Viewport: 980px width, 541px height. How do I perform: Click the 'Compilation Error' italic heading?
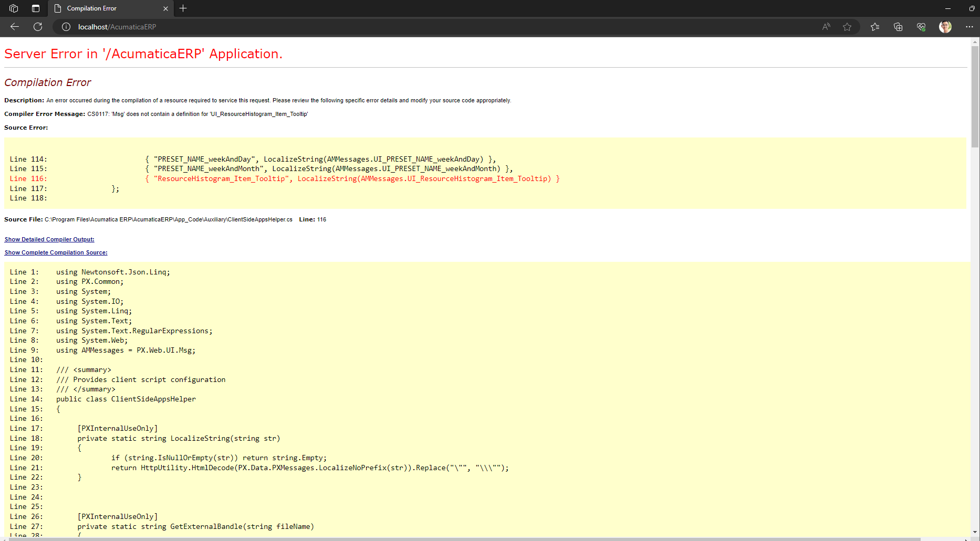click(x=48, y=82)
